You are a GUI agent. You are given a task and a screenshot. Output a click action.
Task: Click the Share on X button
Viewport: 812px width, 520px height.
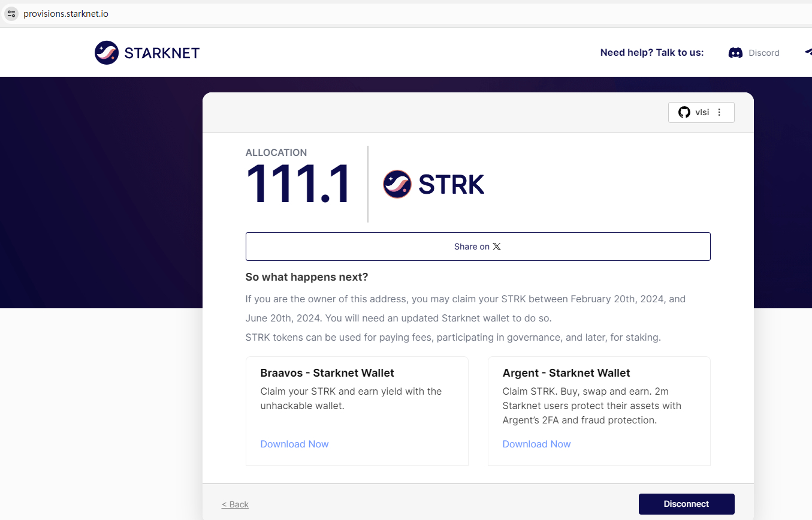pos(478,247)
